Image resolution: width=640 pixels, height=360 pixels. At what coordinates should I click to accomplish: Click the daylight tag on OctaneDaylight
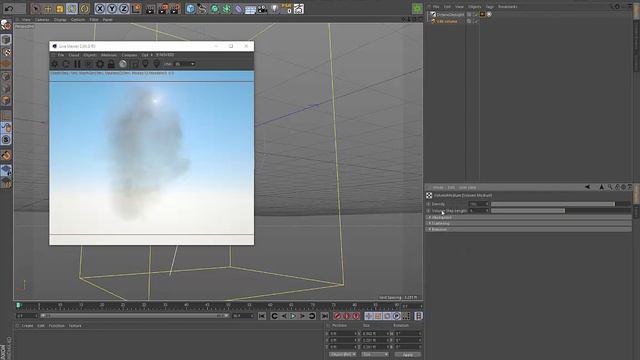click(x=482, y=15)
